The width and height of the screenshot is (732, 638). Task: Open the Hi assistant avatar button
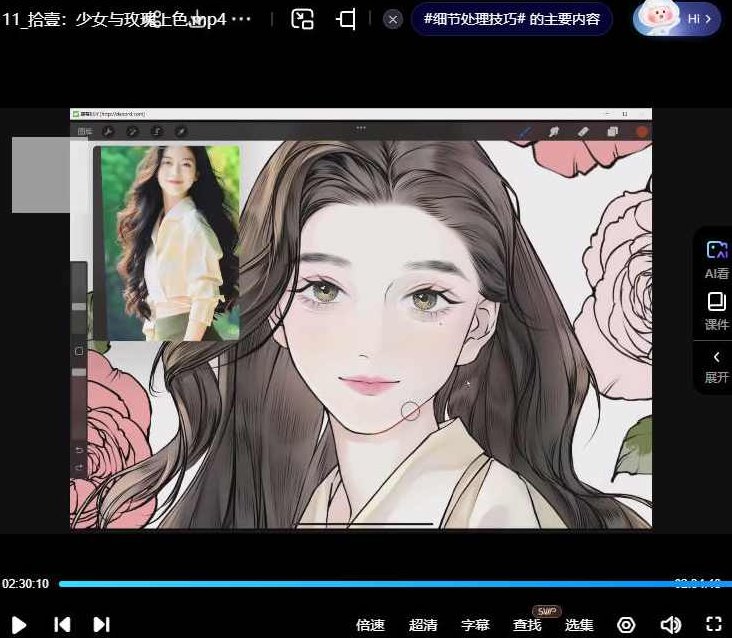point(676,18)
